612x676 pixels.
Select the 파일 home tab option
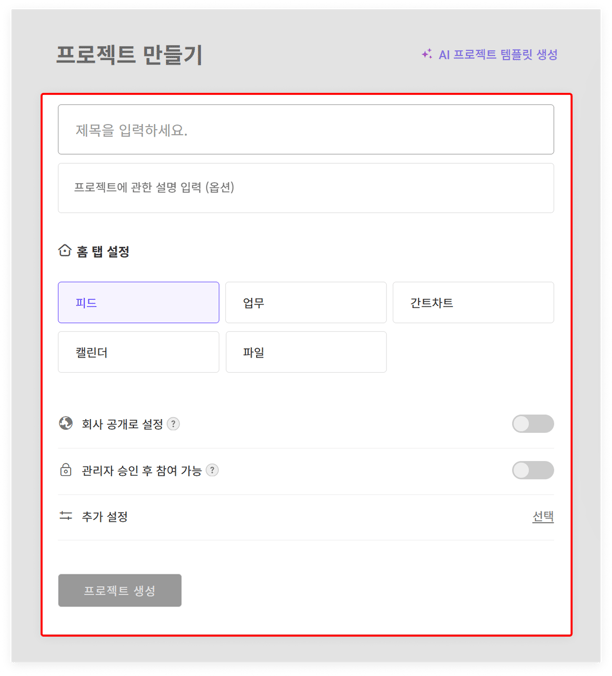click(305, 353)
